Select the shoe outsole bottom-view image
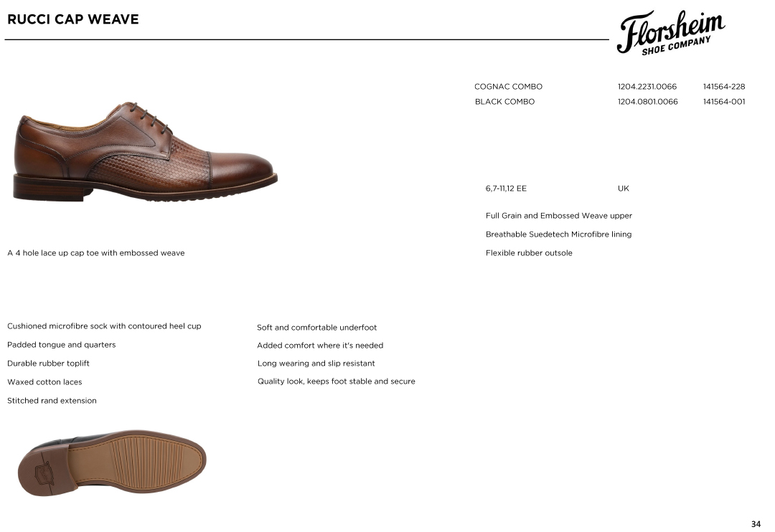775x532 pixels. click(112, 463)
